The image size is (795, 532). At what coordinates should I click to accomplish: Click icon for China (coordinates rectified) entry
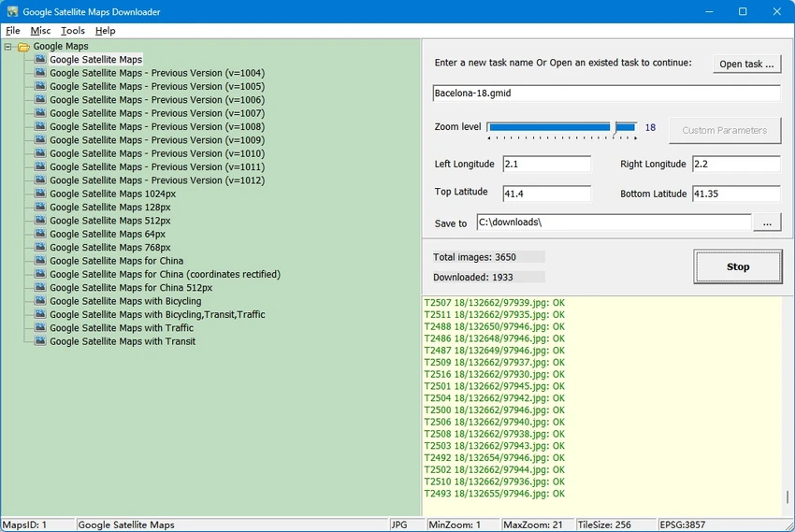click(40, 274)
